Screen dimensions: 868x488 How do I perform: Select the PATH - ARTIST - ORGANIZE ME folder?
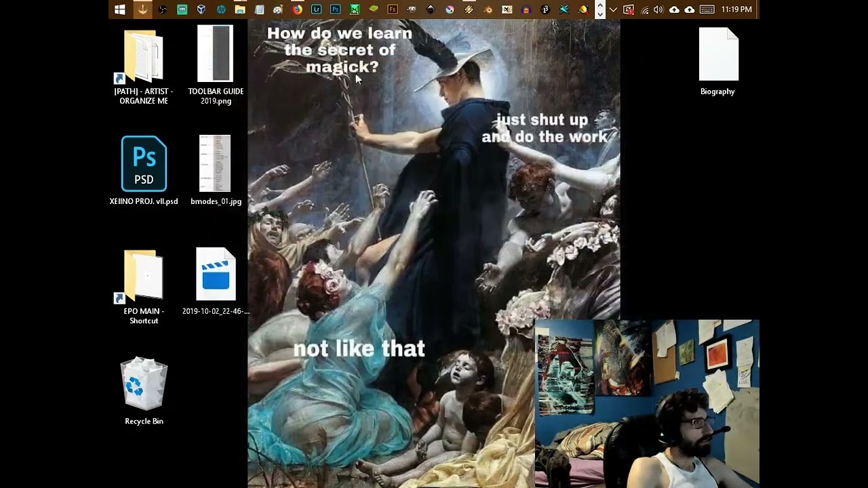click(x=144, y=67)
